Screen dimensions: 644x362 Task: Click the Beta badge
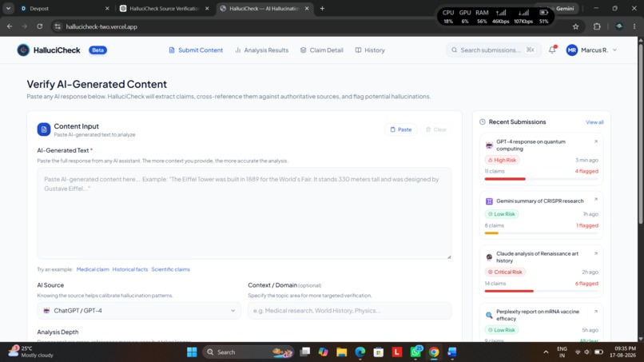click(x=97, y=50)
